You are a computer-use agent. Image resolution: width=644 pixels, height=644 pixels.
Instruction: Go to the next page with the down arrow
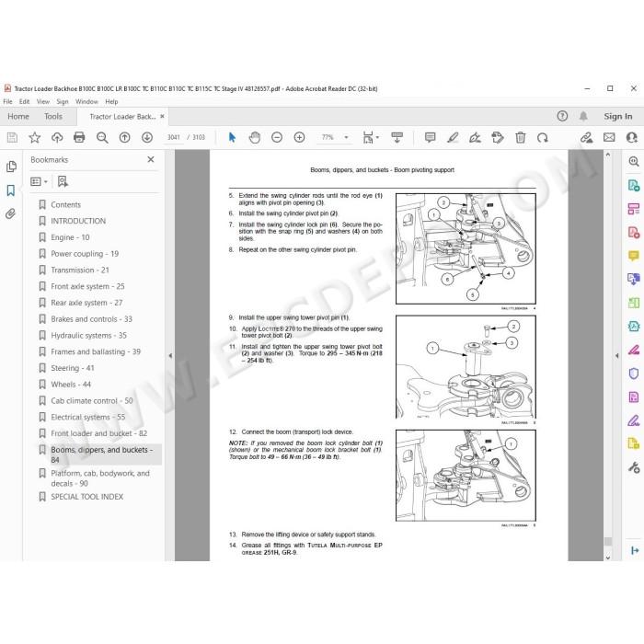[147, 137]
